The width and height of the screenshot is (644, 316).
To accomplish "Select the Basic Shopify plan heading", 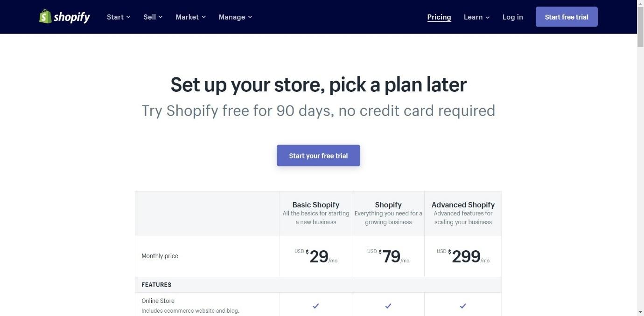I will tap(316, 205).
